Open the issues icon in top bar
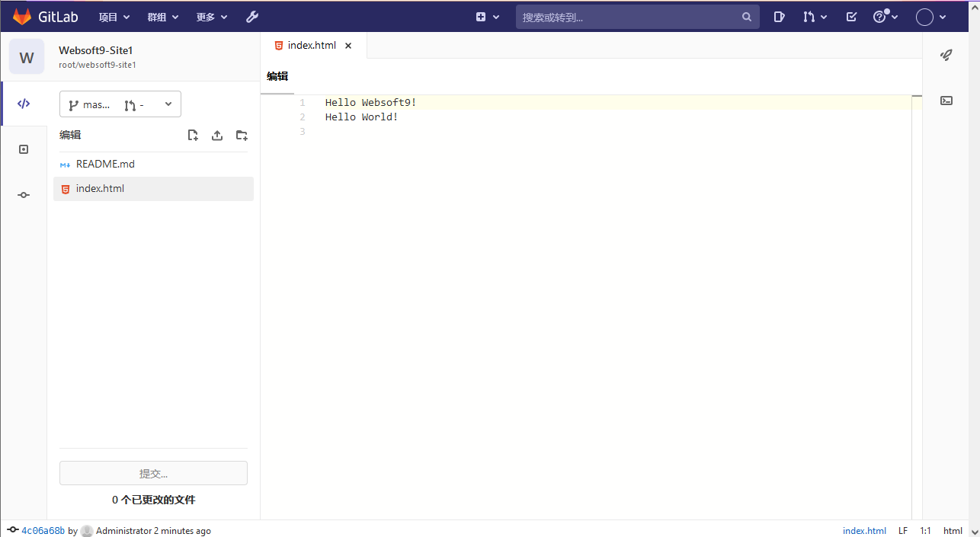980x537 pixels. tap(779, 17)
